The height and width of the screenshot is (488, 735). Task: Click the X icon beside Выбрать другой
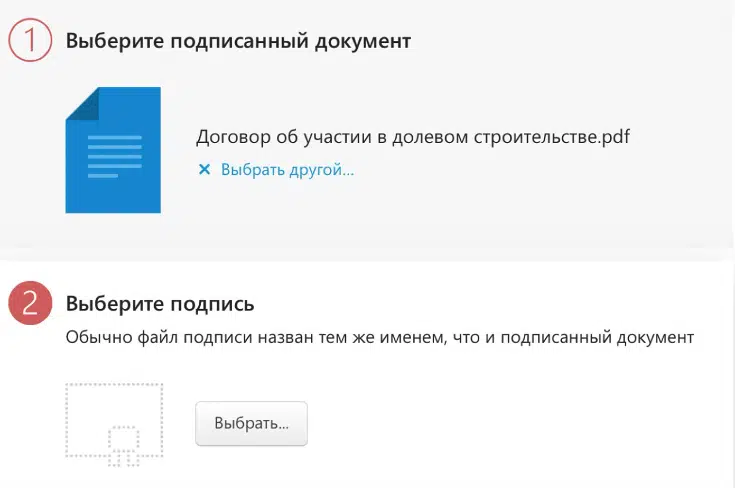tap(204, 169)
